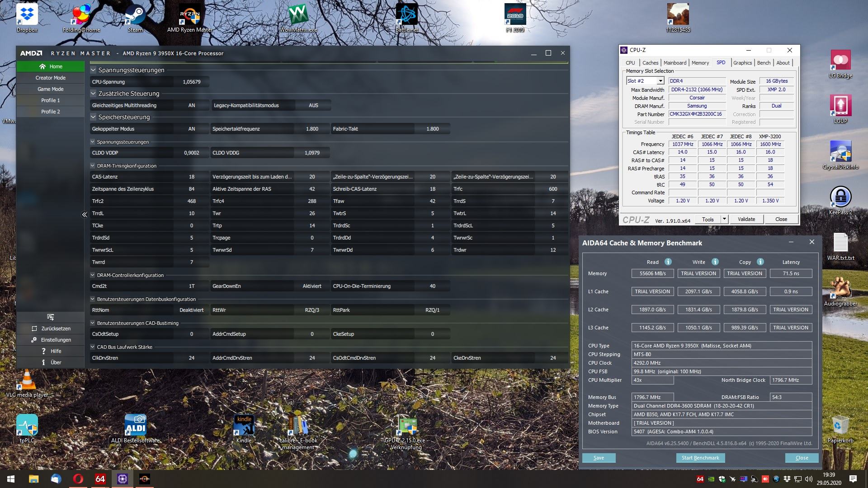Image resolution: width=868 pixels, height=488 pixels.
Task: Open 112815485 desktop image file
Action: 678,18
